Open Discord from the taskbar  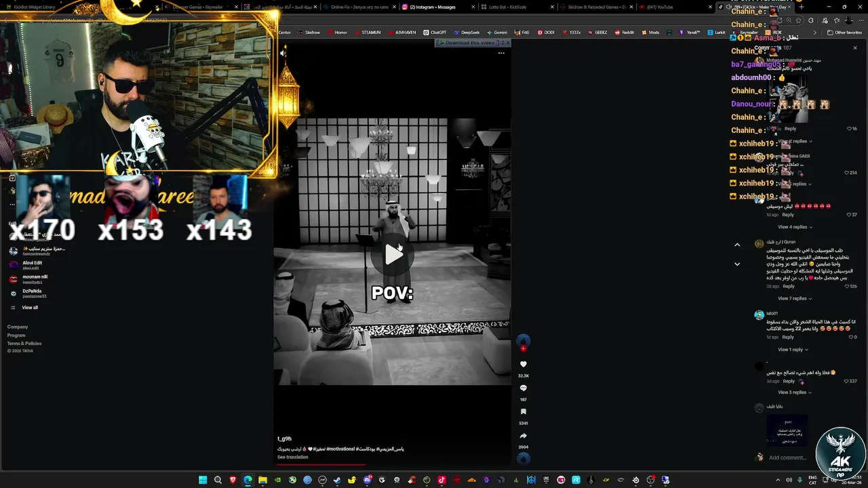(367, 480)
